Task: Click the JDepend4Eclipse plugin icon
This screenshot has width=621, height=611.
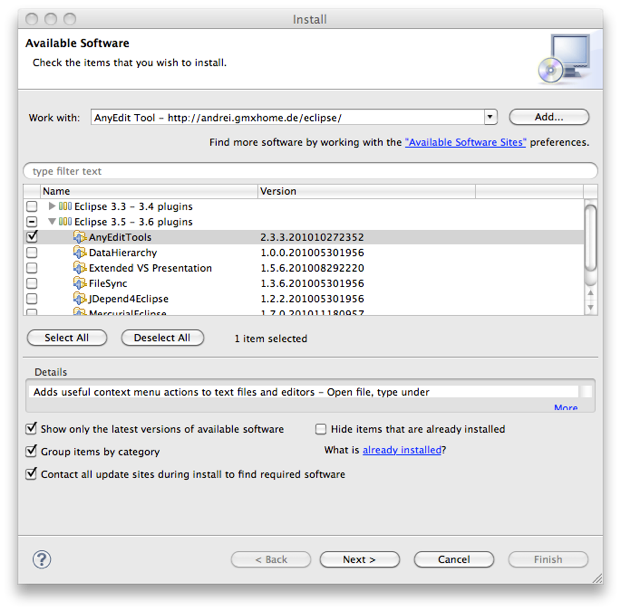Action: [x=79, y=299]
